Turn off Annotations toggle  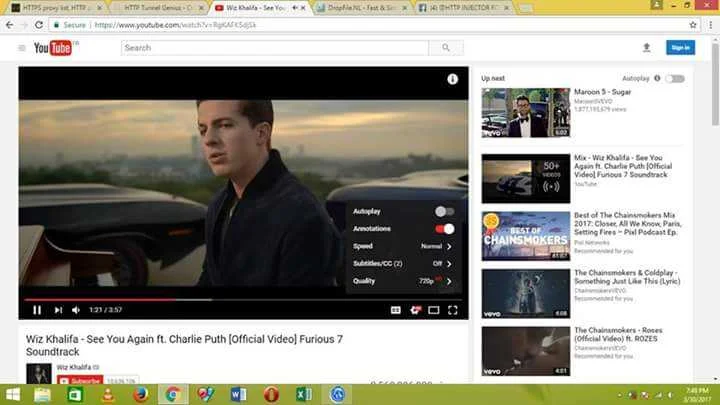coord(444,229)
